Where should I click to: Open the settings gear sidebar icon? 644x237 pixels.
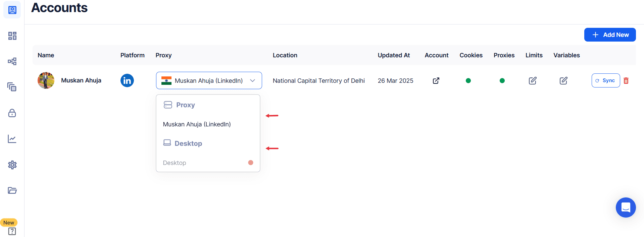[x=12, y=165]
